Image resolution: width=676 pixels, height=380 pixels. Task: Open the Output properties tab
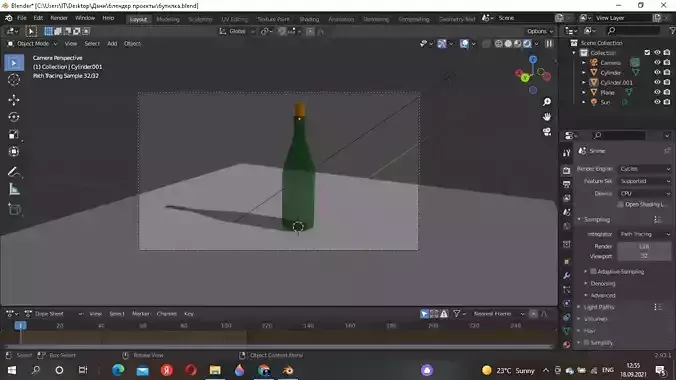click(x=566, y=184)
